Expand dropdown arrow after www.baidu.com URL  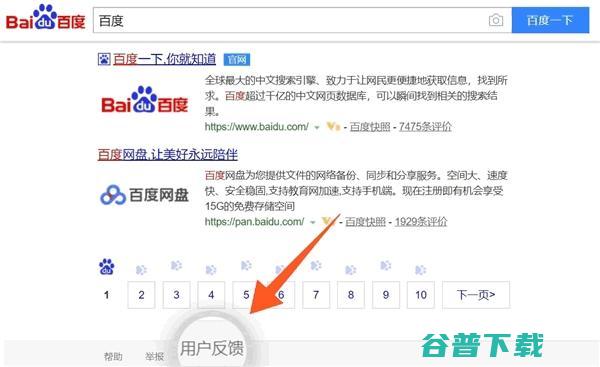coord(317,128)
